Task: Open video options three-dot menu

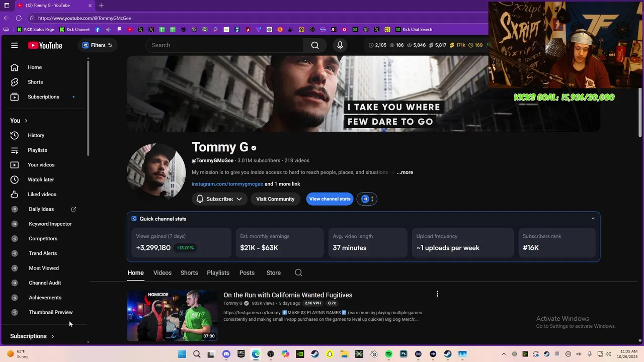Action: [x=437, y=294]
